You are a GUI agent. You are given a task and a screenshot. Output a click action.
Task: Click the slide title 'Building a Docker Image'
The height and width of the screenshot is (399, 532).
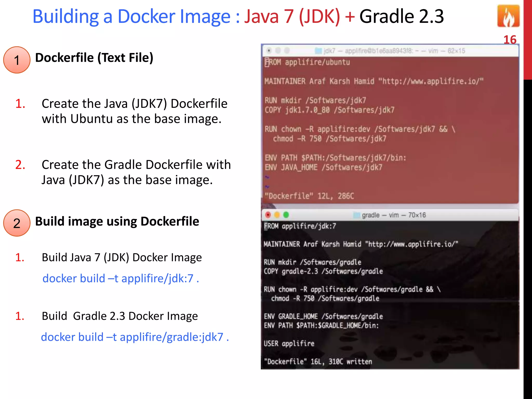click(131, 16)
